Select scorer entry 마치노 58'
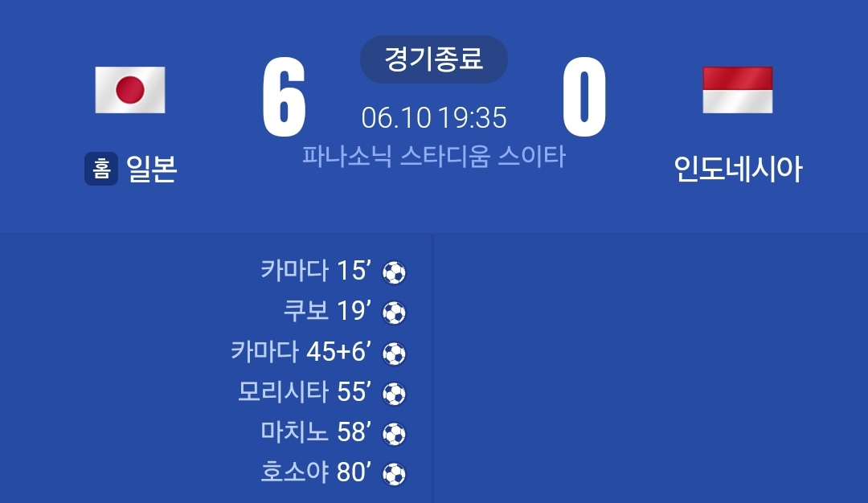This screenshot has width=868, height=503. point(316,432)
